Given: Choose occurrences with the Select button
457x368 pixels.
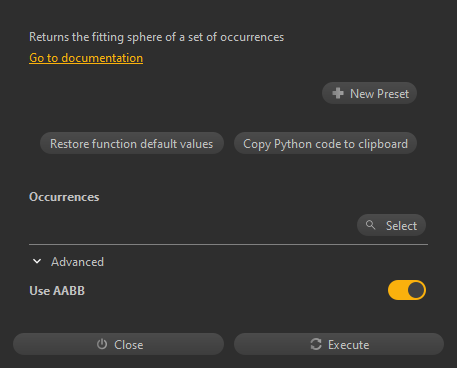Looking at the screenshot, I should 391,225.
